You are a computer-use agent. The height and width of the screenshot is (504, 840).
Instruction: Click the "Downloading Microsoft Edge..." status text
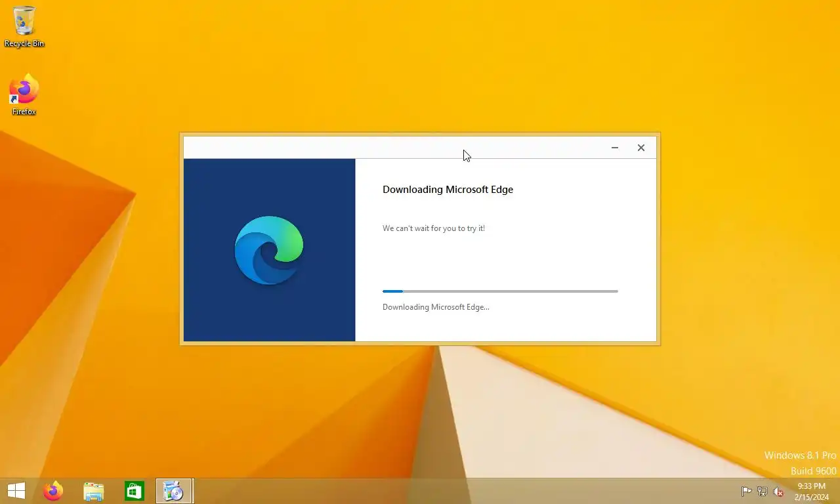click(436, 307)
